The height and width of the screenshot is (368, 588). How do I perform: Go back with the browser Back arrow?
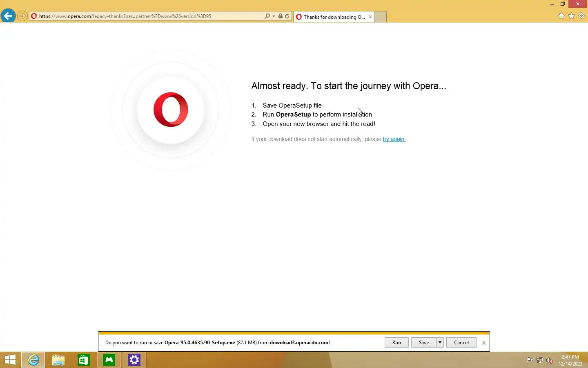pos(8,16)
